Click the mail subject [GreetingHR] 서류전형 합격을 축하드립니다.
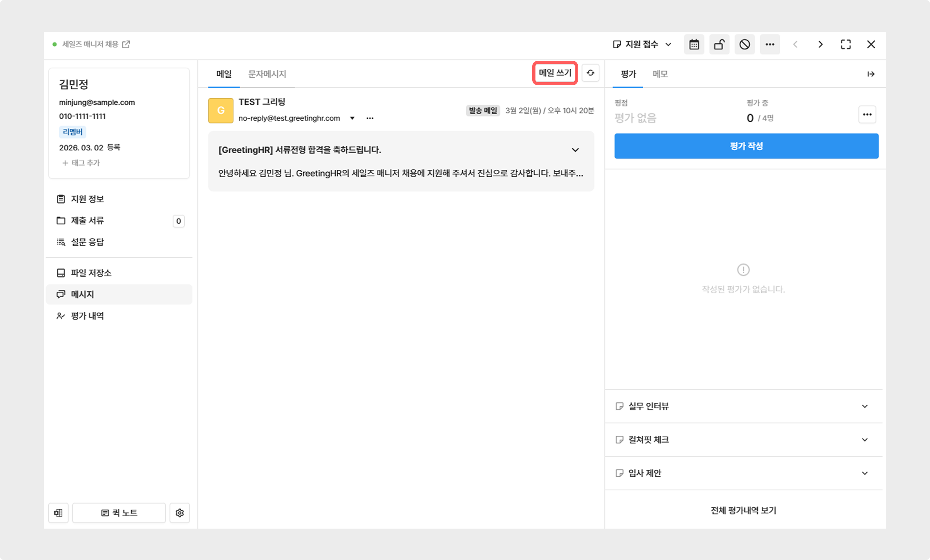This screenshot has height=560, width=930. tap(300, 150)
